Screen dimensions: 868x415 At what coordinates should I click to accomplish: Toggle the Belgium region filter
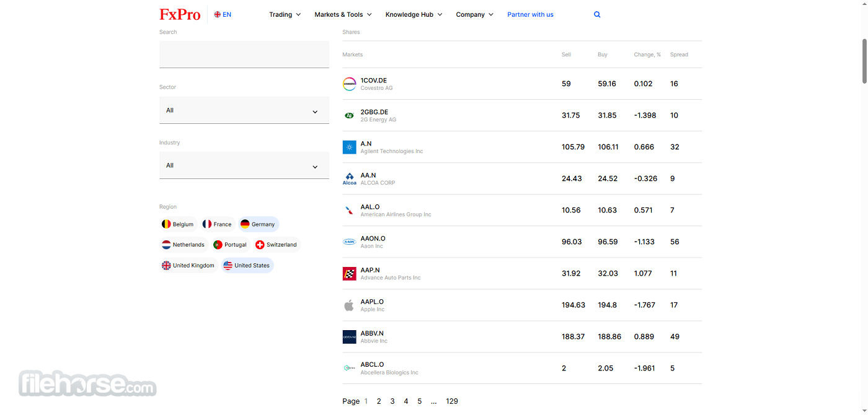pos(178,224)
